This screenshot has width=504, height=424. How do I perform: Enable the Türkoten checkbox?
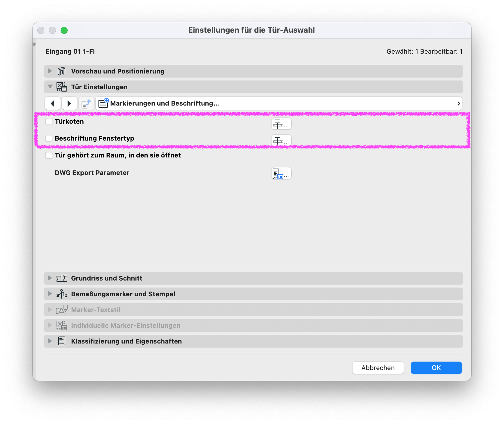point(49,121)
